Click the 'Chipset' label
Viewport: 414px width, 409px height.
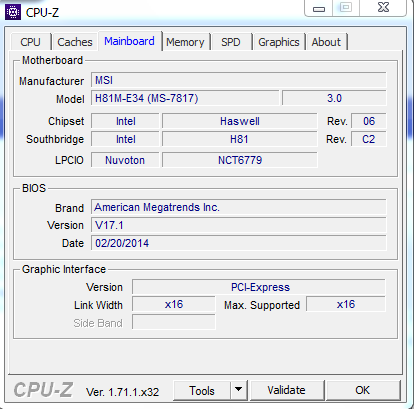[66, 121]
